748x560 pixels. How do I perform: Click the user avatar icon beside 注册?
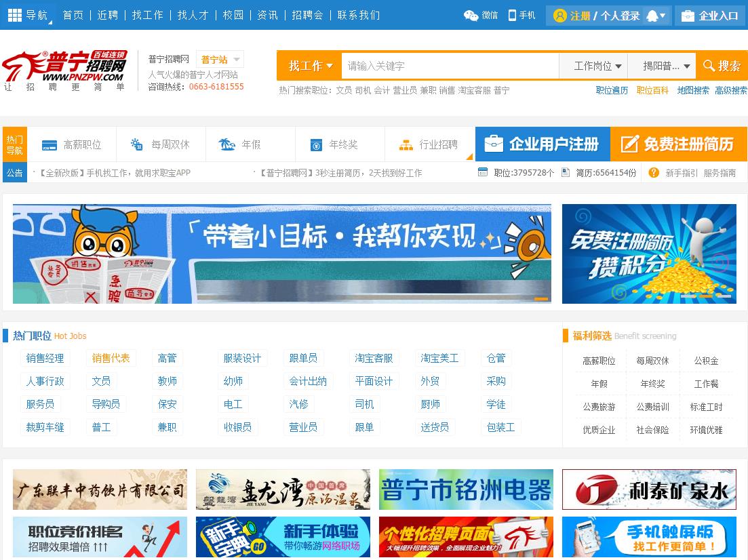pos(559,16)
